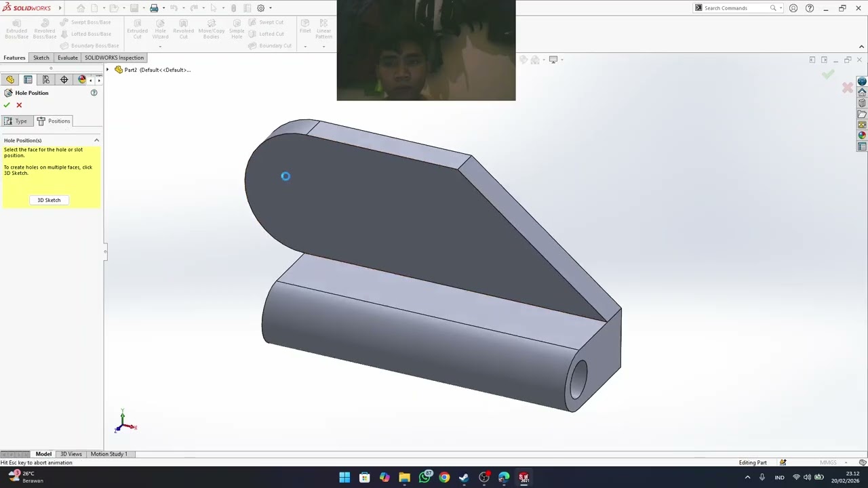Open DisplayManager color ball tab
Viewport: 868px width, 488px height.
tap(82, 80)
